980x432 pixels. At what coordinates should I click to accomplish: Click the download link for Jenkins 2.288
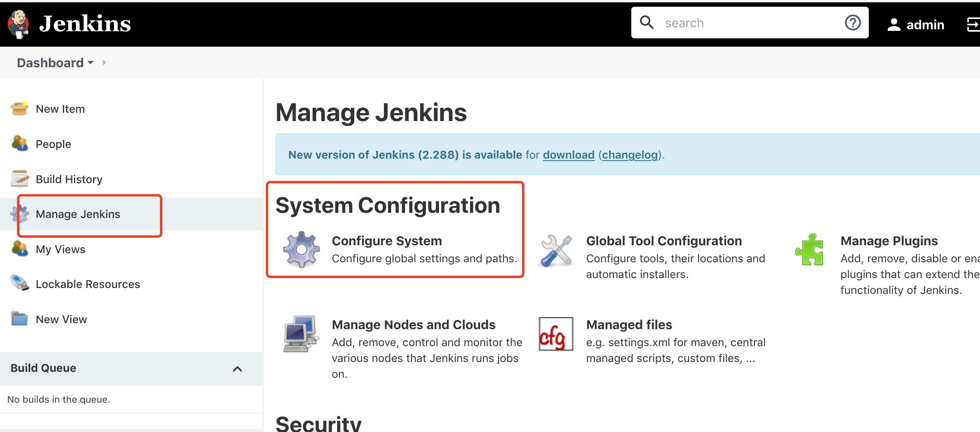568,155
